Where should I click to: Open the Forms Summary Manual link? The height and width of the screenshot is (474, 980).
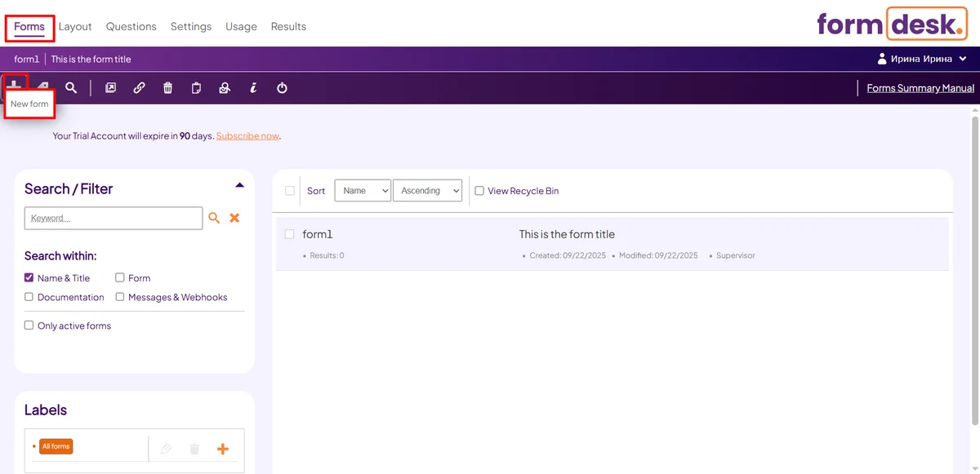[920, 88]
